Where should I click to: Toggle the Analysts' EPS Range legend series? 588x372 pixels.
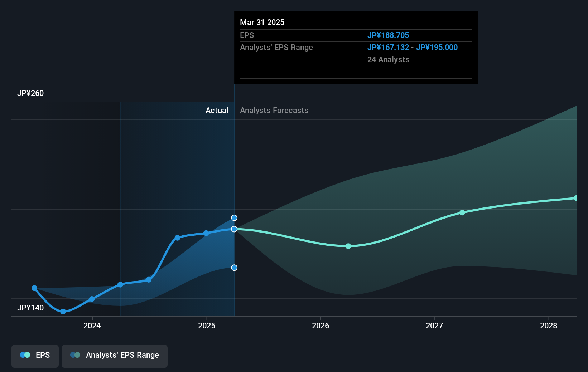point(115,356)
